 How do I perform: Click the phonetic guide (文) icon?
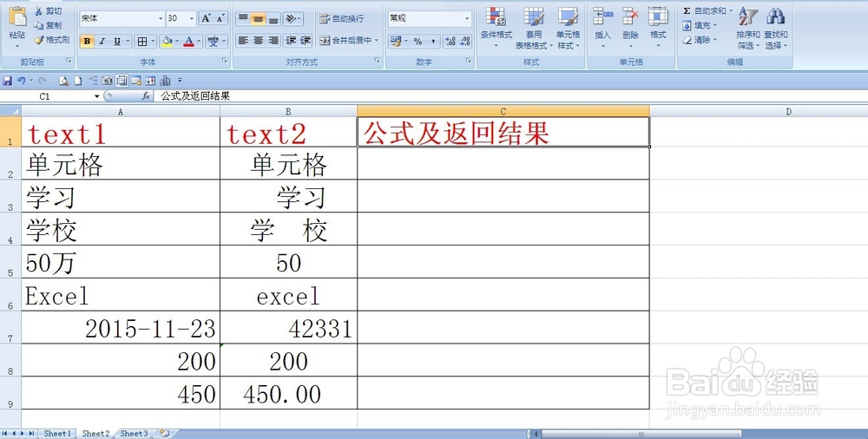coord(214,41)
